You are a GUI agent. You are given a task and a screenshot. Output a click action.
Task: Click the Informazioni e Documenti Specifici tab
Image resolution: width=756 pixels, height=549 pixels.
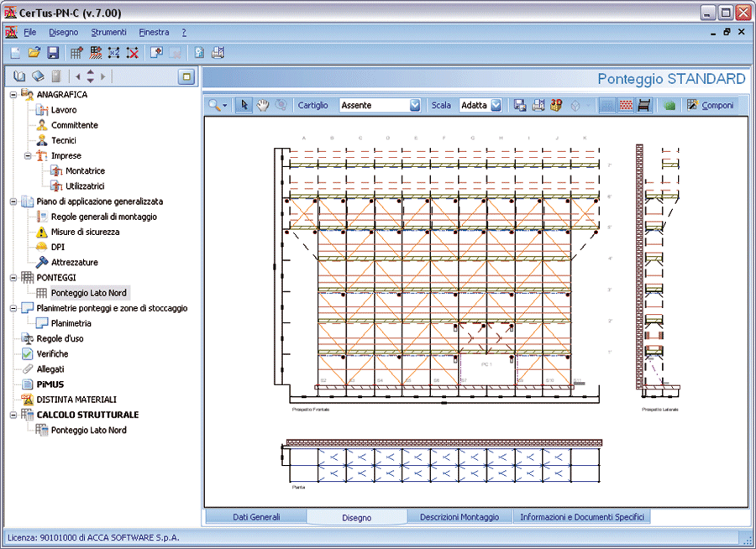click(x=582, y=516)
